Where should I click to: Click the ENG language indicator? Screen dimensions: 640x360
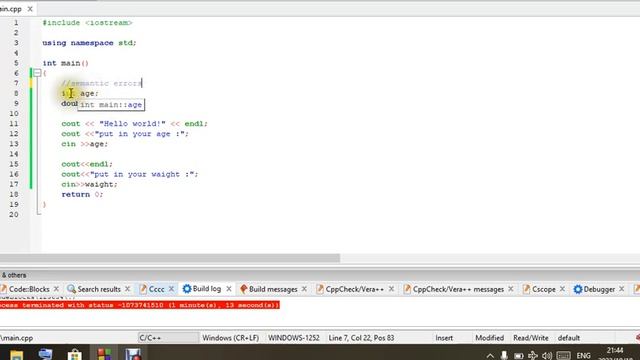point(584,356)
